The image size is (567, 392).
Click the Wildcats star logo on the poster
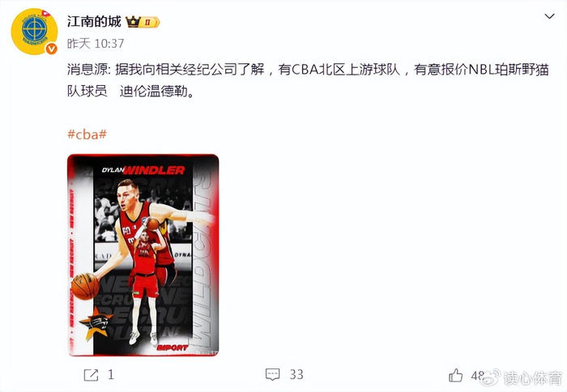coord(96,323)
